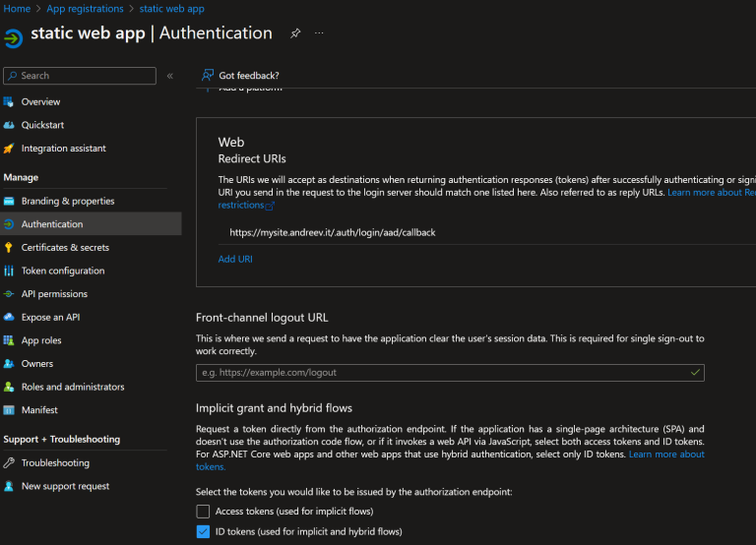Screen dimensions: 756x545
Task: Click Support + Troubleshooting heading
Action: [62, 440]
